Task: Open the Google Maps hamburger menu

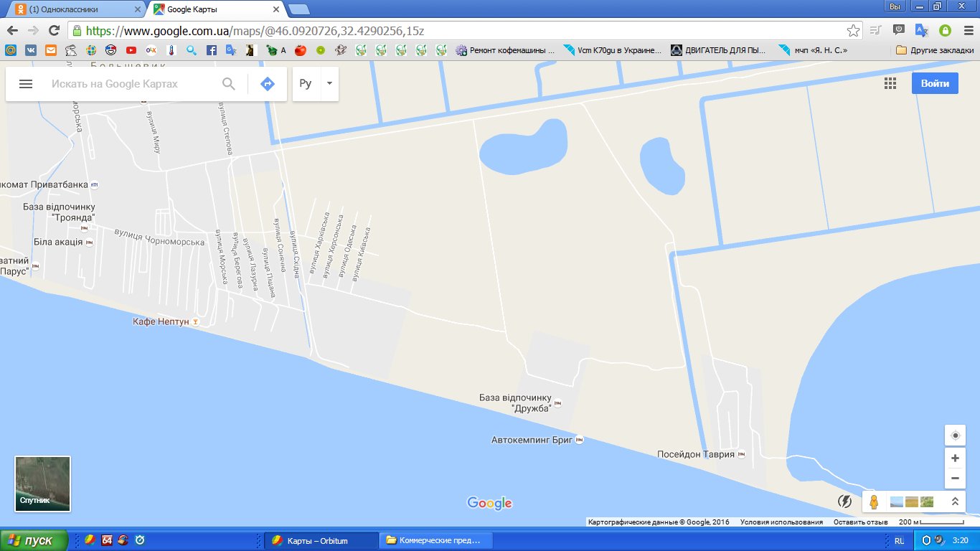Action: (26, 84)
